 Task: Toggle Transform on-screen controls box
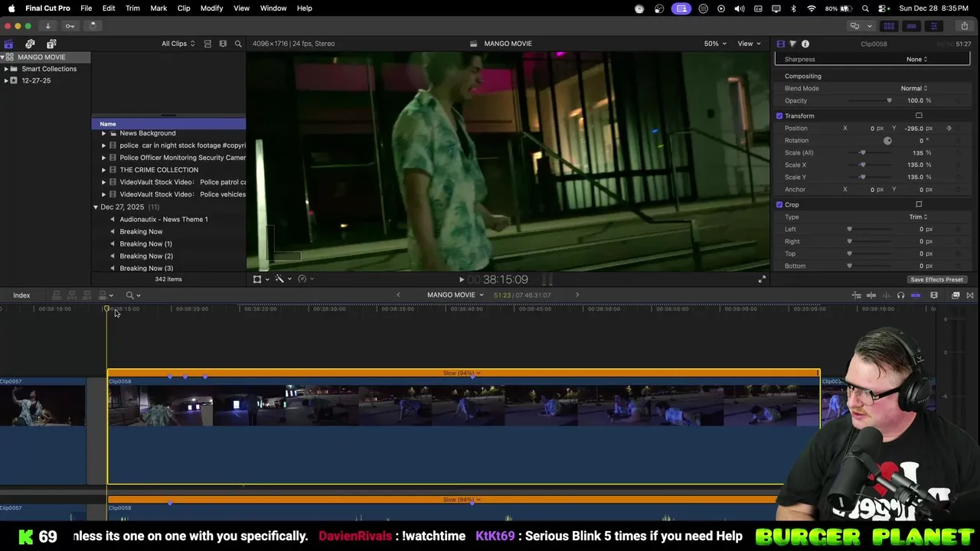(919, 116)
